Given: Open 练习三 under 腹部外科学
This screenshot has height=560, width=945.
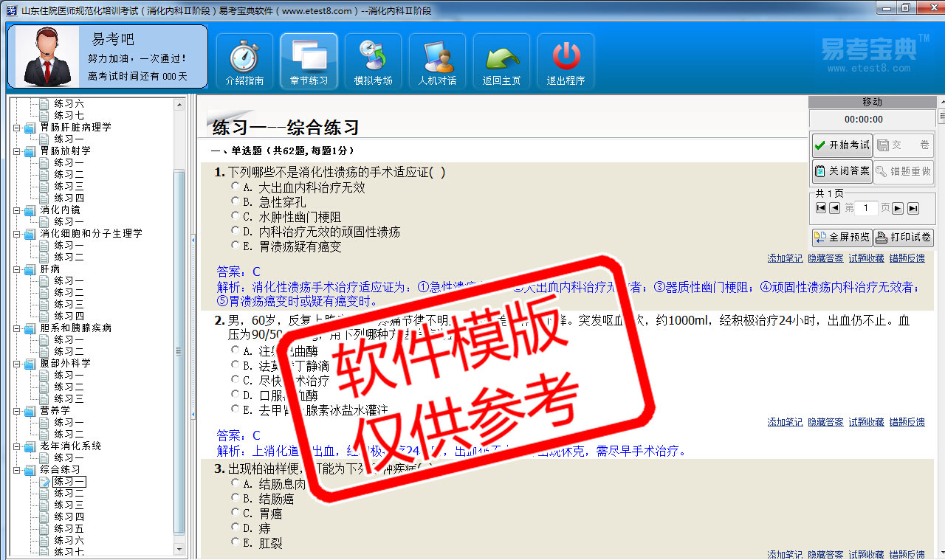Looking at the screenshot, I should point(69,398).
